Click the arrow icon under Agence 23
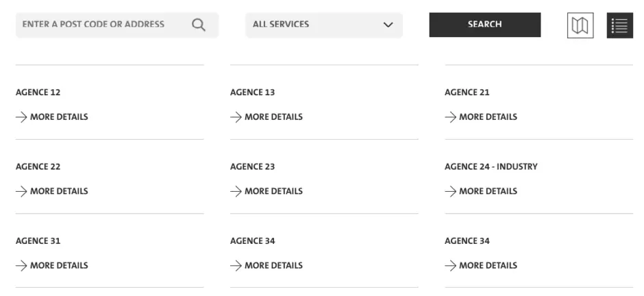Viewport: 644px width, 296px height. [x=236, y=191]
